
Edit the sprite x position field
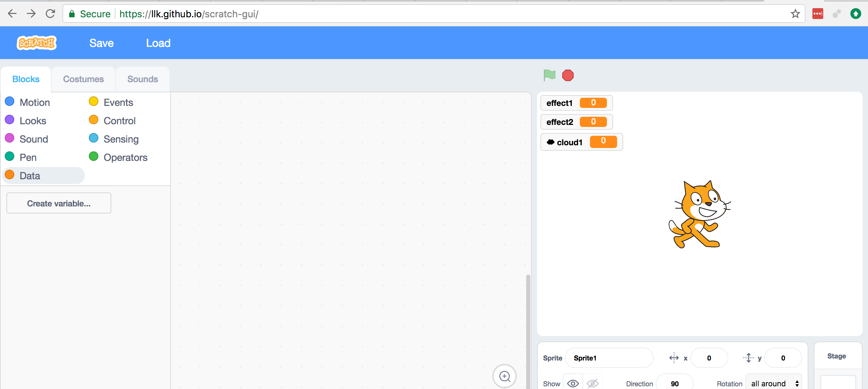tap(709, 357)
